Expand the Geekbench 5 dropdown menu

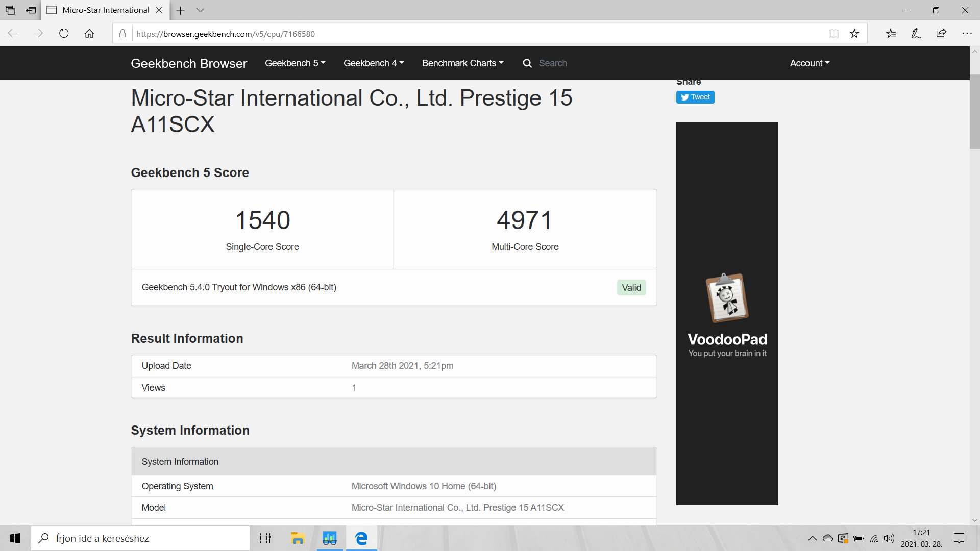295,63
